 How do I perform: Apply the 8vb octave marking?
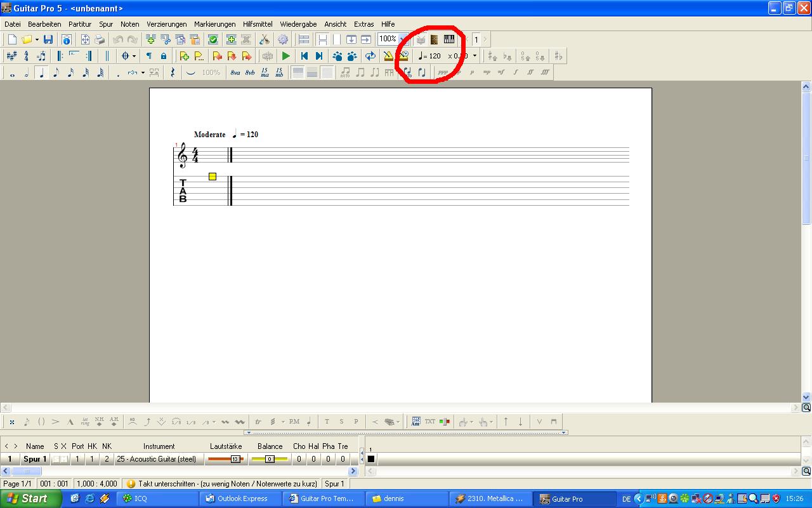tap(250, 73)
